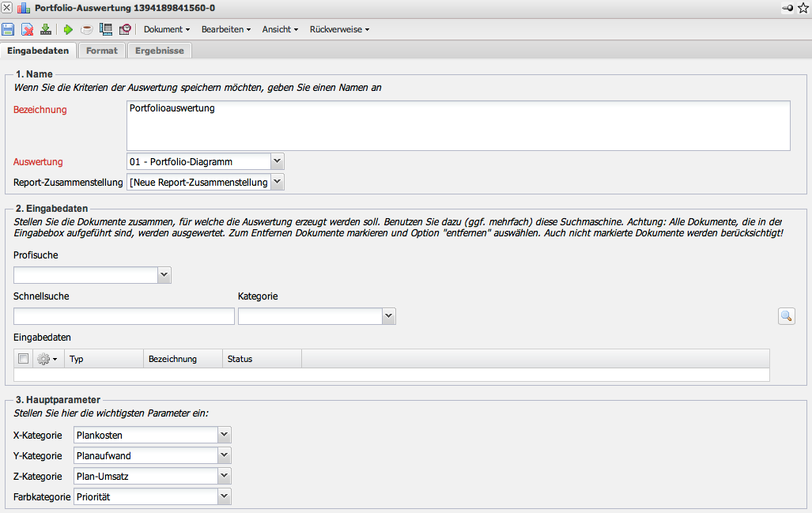
Task: Click the coffee cup toolbar icon
Action: coord(86,29)
